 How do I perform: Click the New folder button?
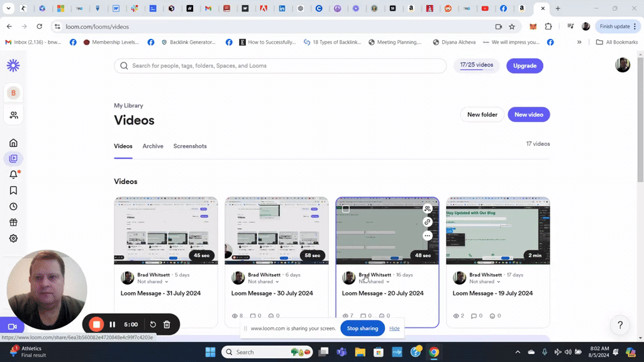pyautogui.click(x=482, y=114)
